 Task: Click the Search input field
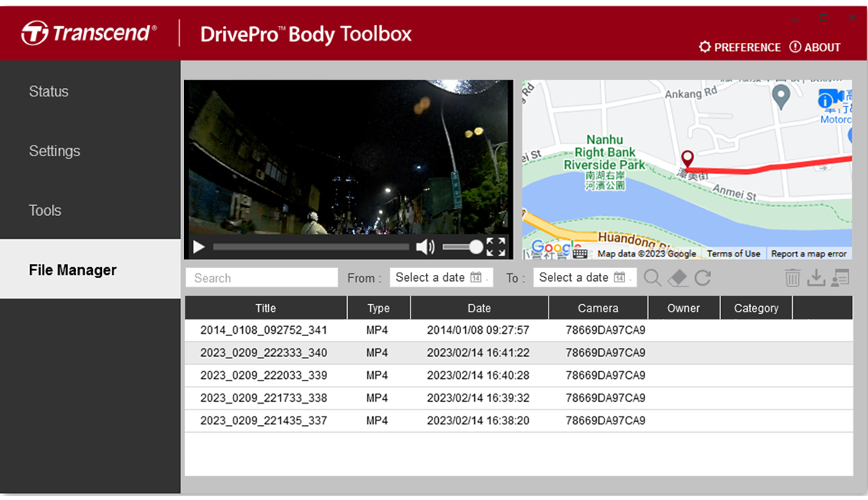262,278
